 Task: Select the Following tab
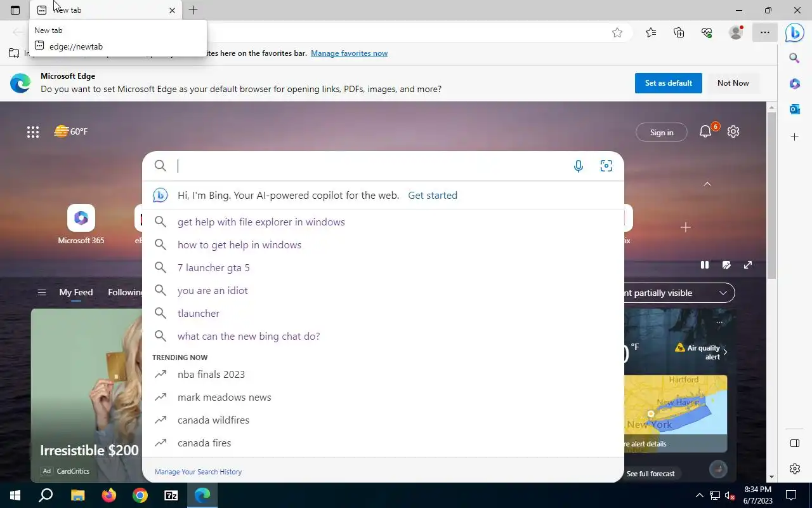(x=125, y=293)
